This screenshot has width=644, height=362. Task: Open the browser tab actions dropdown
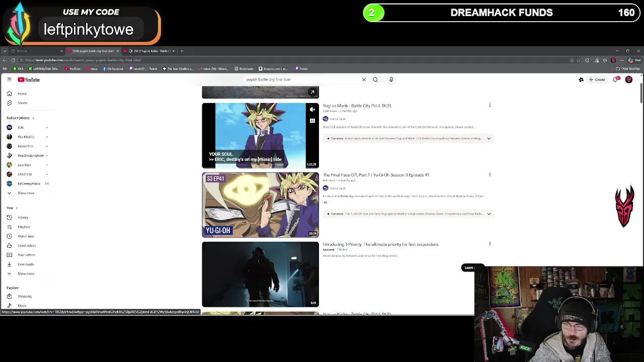click(x=5, y=51)
